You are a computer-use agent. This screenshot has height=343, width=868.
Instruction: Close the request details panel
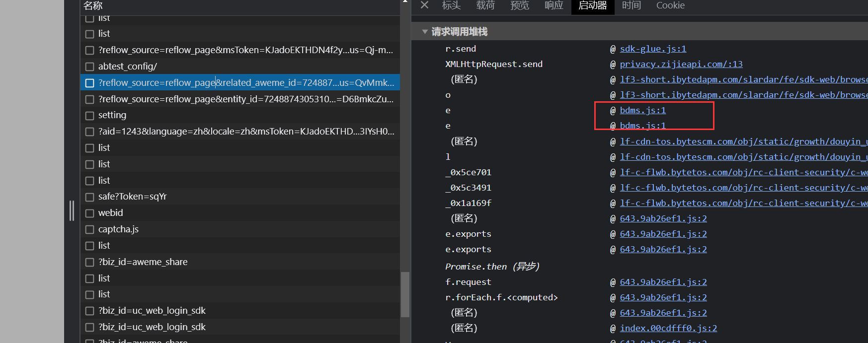tap(424, 5)
